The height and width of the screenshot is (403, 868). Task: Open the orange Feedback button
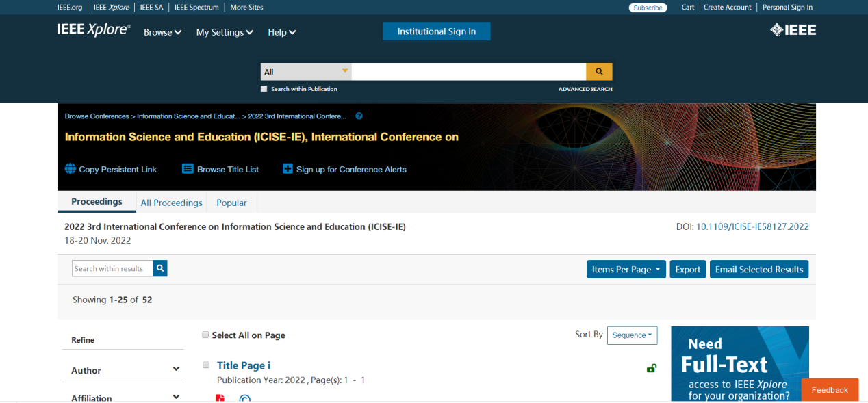tap(830, 390)
